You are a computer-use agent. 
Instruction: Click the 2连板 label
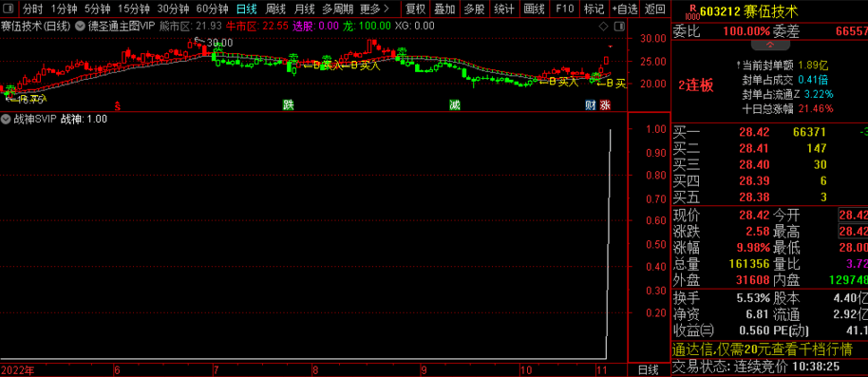(x=696, y=85)
